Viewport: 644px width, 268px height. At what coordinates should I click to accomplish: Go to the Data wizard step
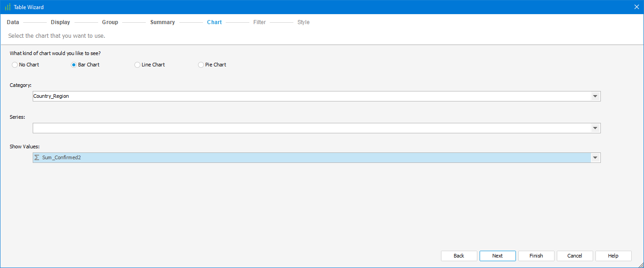click(13, 22)
